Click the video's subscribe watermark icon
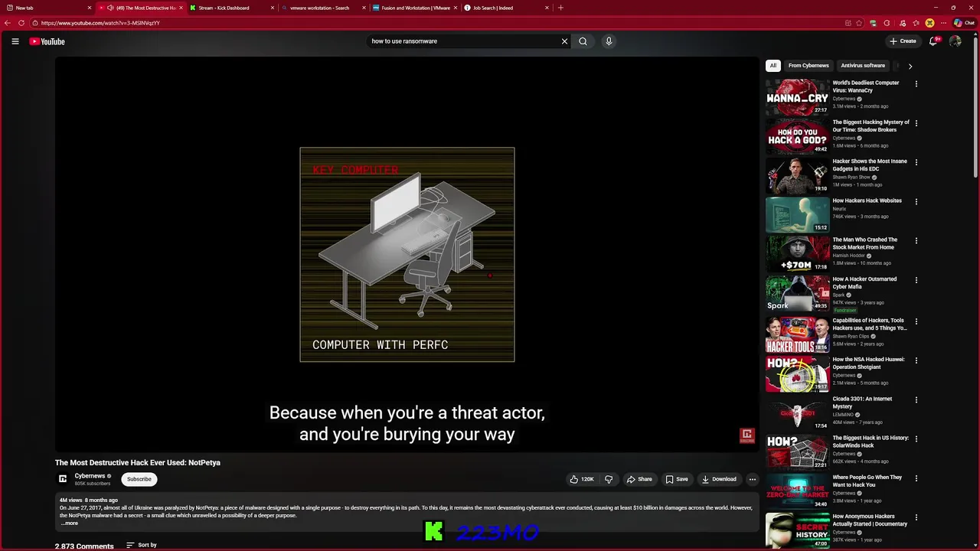The height and width of the screenshot is (551, 980). [x=747, y=435]
